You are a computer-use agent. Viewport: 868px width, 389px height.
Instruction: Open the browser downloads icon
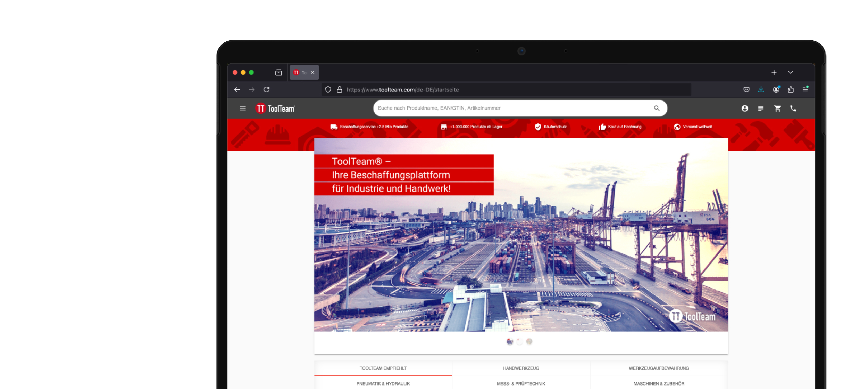(761, 90)
